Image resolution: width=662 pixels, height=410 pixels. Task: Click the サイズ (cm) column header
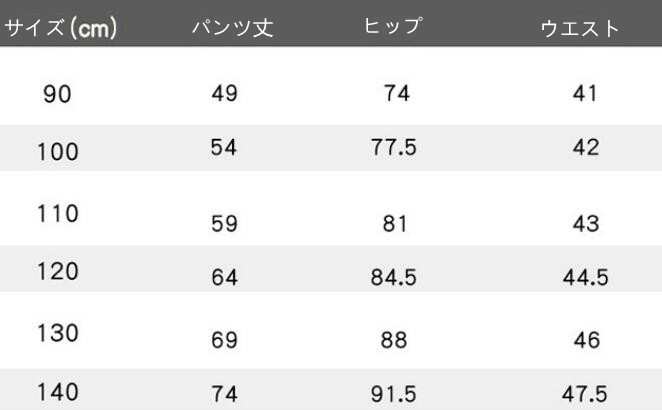[62, 28]
